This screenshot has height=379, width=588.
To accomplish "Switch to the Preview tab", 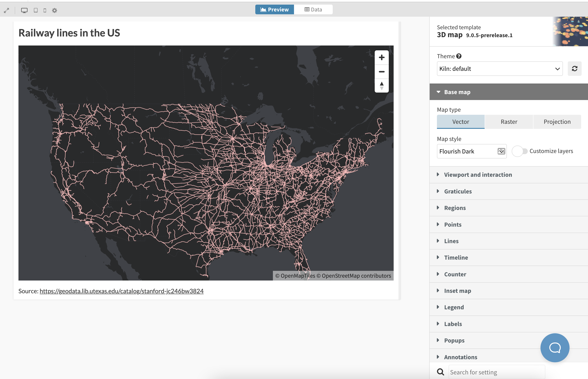I will (274, 10).
